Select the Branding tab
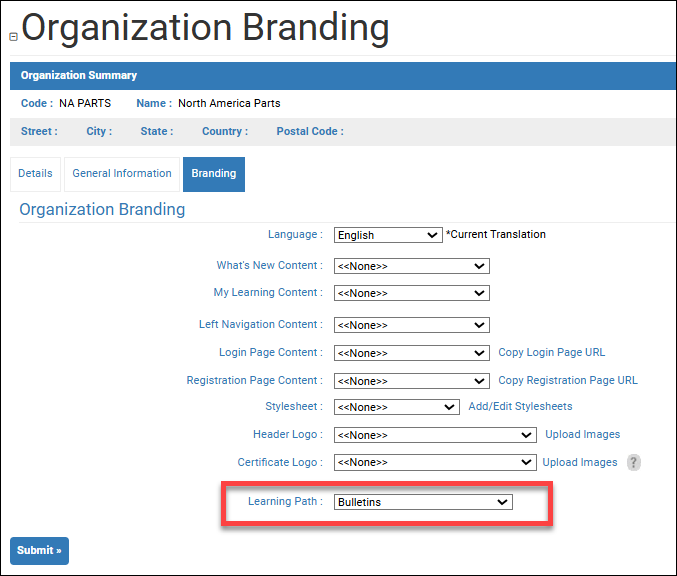Image resolution: width=677 pixels, height=576 pixels. tap(214, 174)
